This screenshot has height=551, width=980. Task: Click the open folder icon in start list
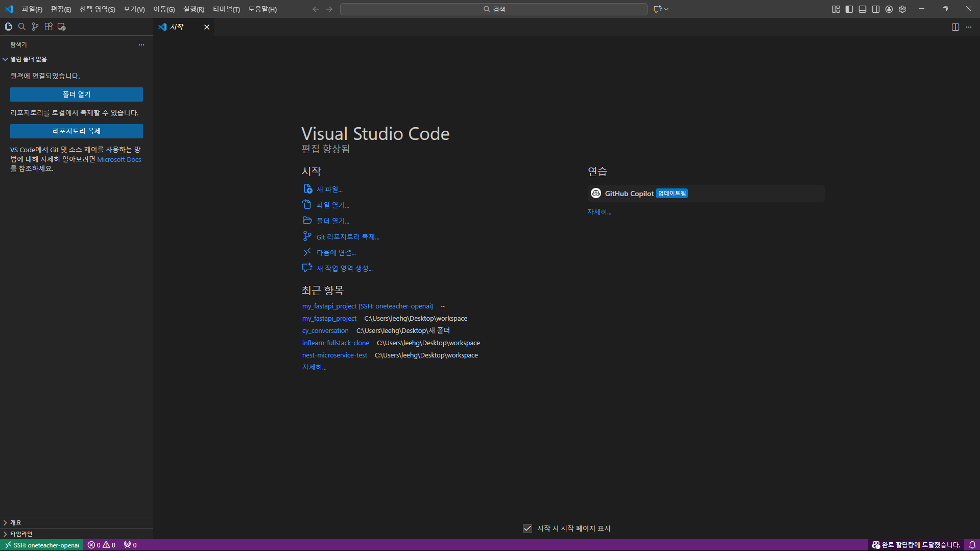pos(307,221)
